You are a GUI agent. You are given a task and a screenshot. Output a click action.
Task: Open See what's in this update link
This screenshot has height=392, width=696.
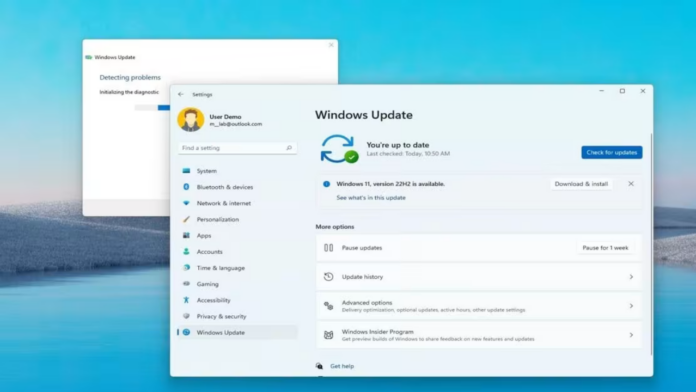pyautogui.click(x=371, y=198)
